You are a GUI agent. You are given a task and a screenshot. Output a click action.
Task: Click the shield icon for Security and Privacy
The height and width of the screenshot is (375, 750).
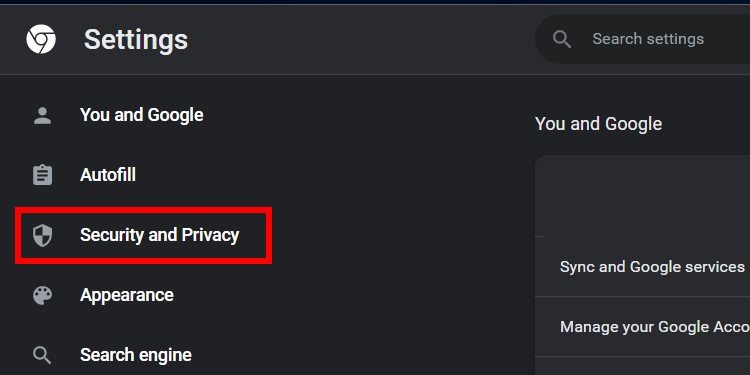pyautogui.click(x=42, y=235)
